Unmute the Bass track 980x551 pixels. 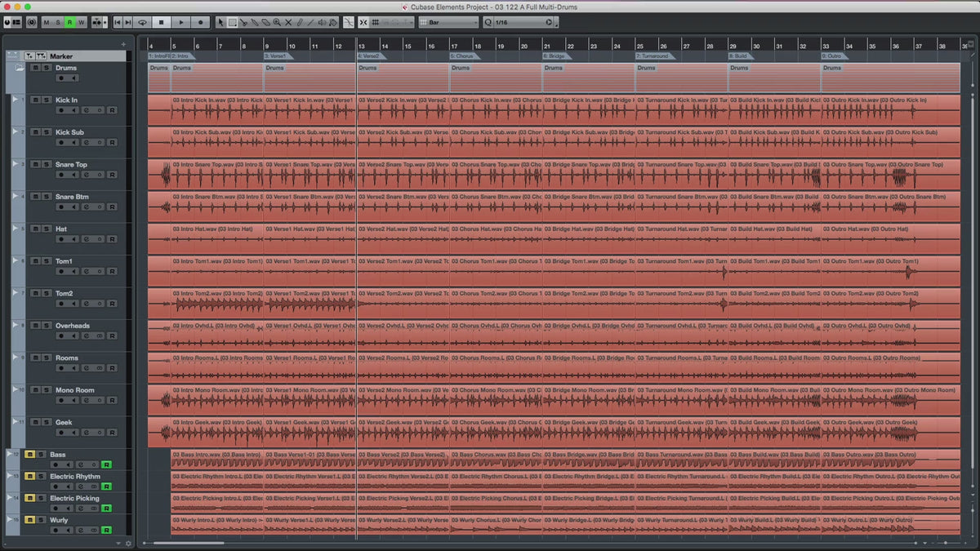[x=30, y=455]
